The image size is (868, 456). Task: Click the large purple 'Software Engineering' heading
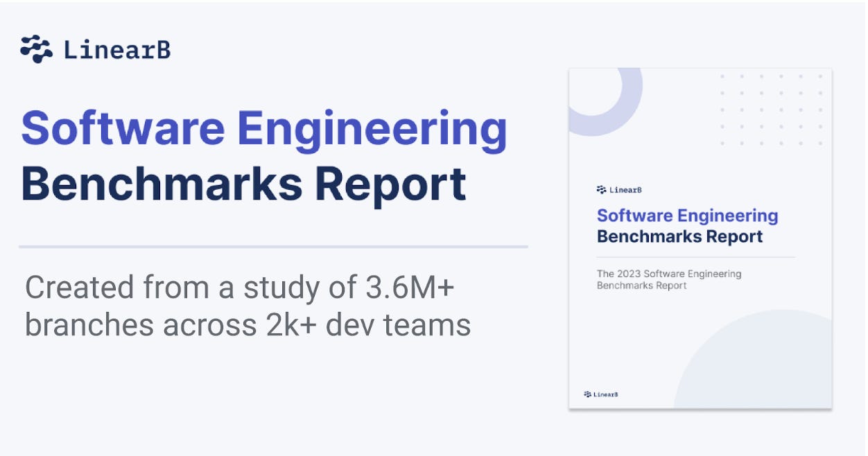264,130
